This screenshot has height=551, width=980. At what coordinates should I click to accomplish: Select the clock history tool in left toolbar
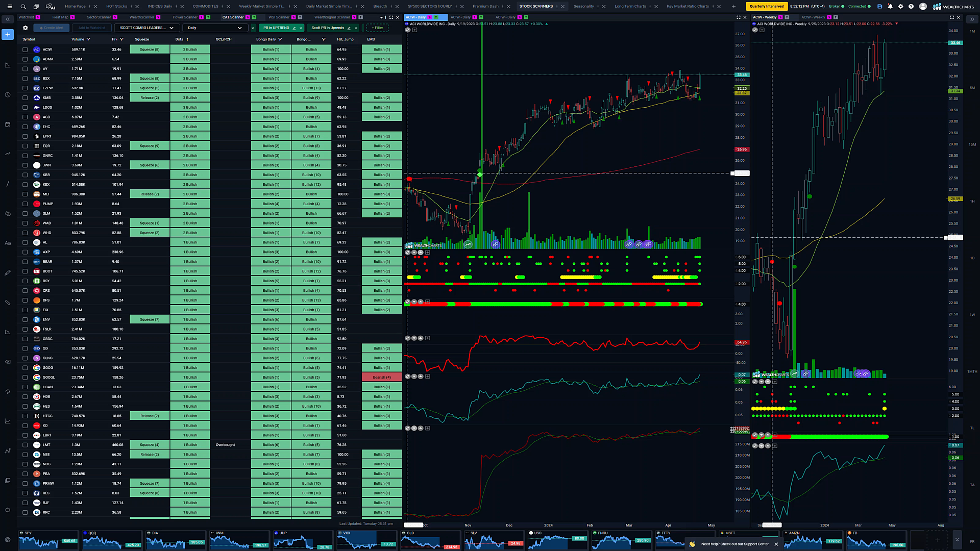(8, 95)
